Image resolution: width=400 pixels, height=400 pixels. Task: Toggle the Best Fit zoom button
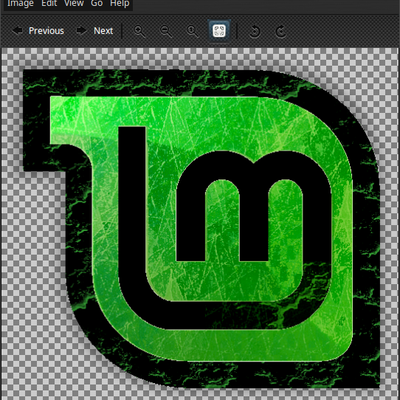pos(219,31)
